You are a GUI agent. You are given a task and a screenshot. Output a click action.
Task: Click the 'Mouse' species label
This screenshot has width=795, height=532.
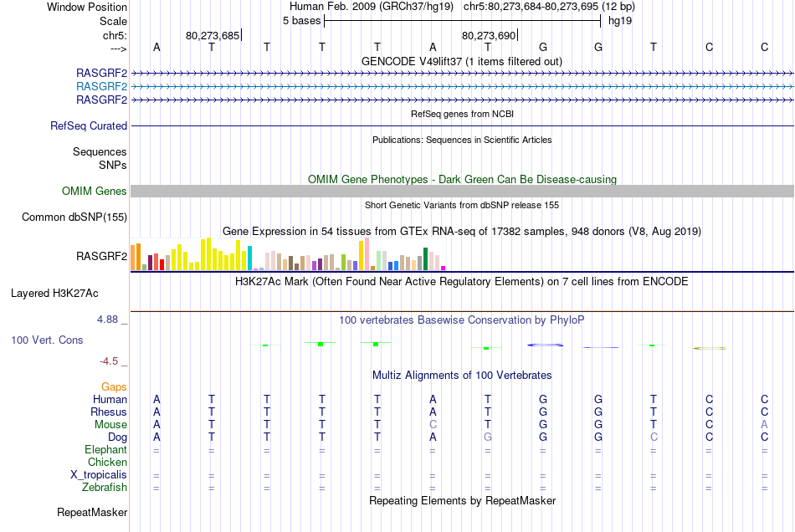tap(110, 425)
